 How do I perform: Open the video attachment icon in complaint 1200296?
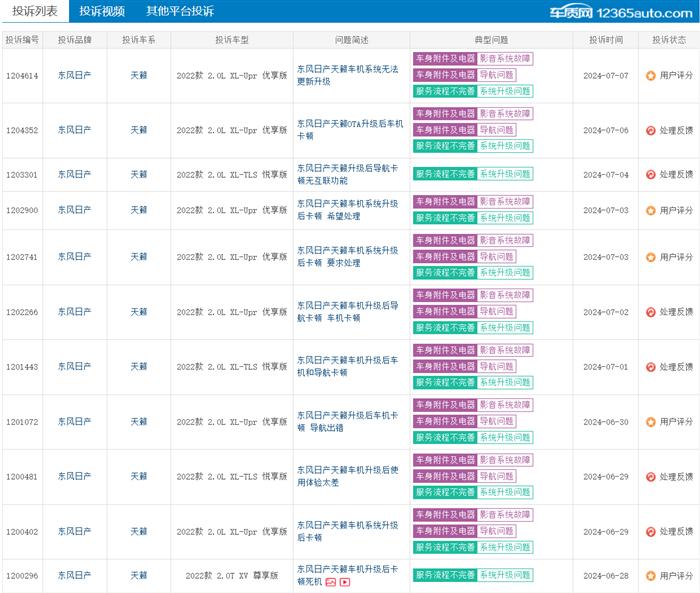tap(345, 582)
